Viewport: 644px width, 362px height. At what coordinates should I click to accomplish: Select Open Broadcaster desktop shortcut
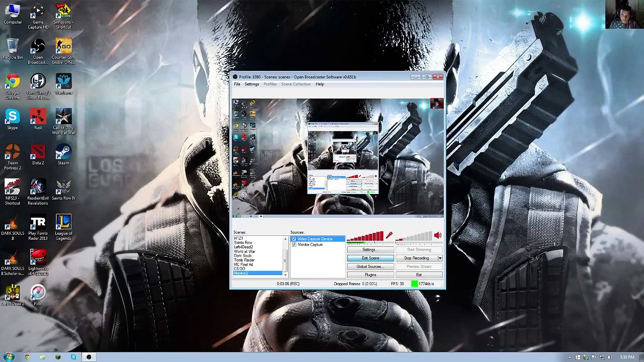[38, 51]
